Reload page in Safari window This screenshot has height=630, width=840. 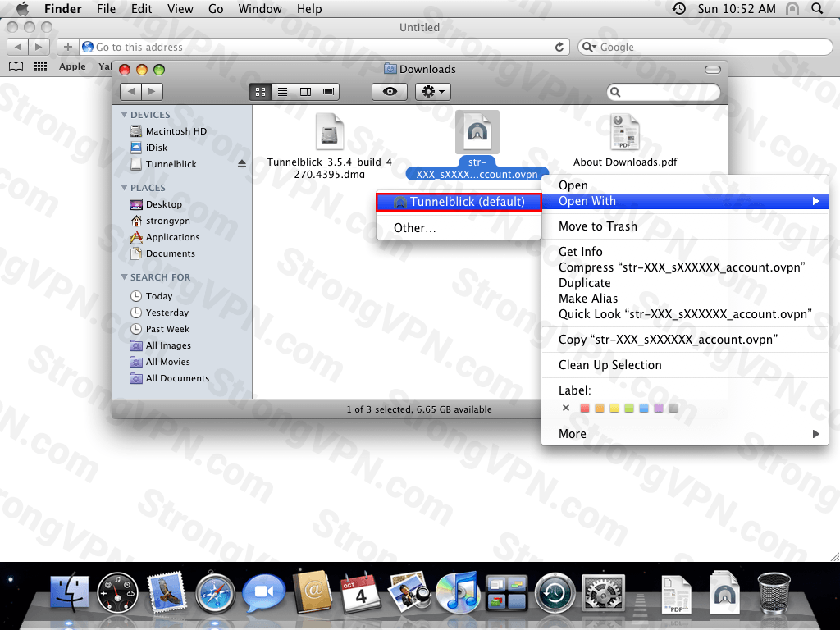(x=559, y=47)
